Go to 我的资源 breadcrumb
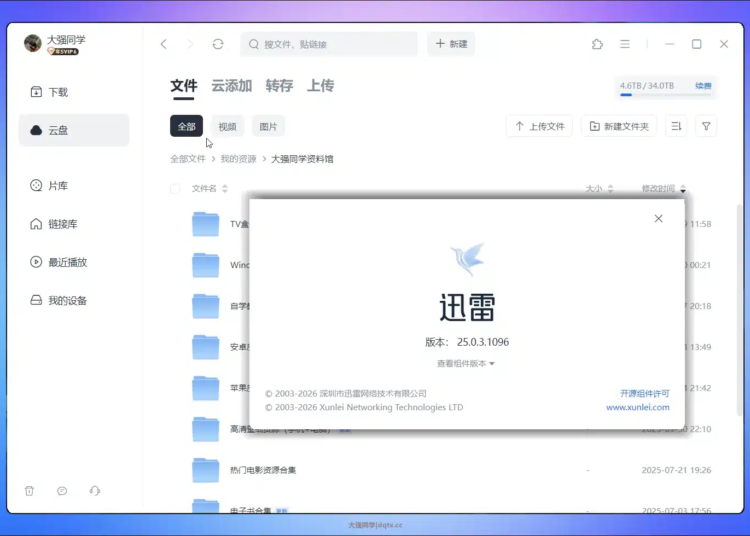The image size is (750, 536). click(x=238, y=159)
